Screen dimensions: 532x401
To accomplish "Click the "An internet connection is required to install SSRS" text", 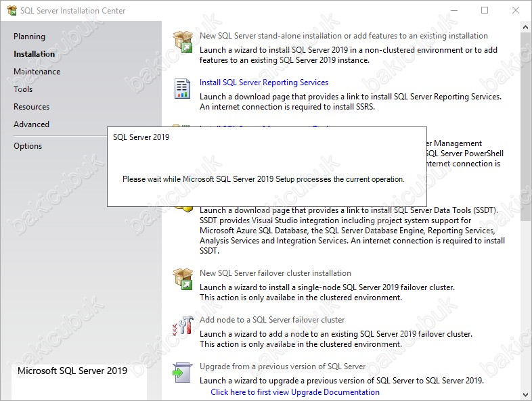I will pos(288,107).
